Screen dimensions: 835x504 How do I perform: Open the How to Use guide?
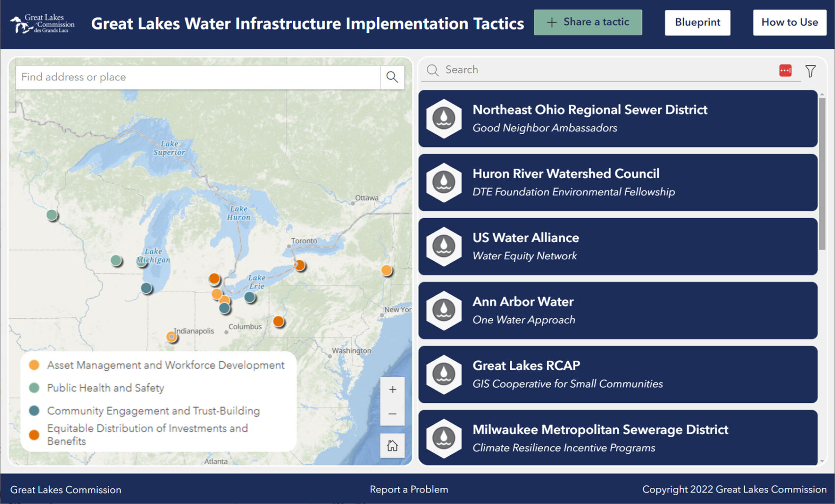[790, 23]
